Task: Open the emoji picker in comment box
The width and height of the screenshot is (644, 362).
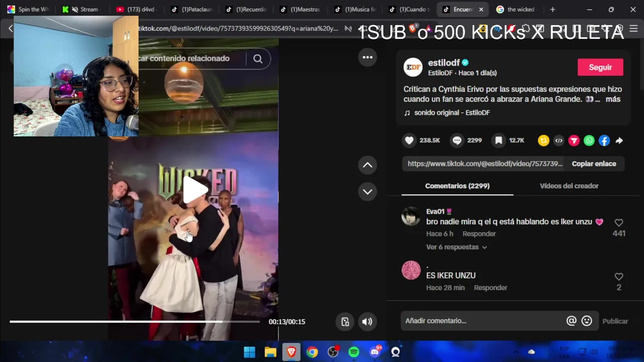Action: (587, 321)
